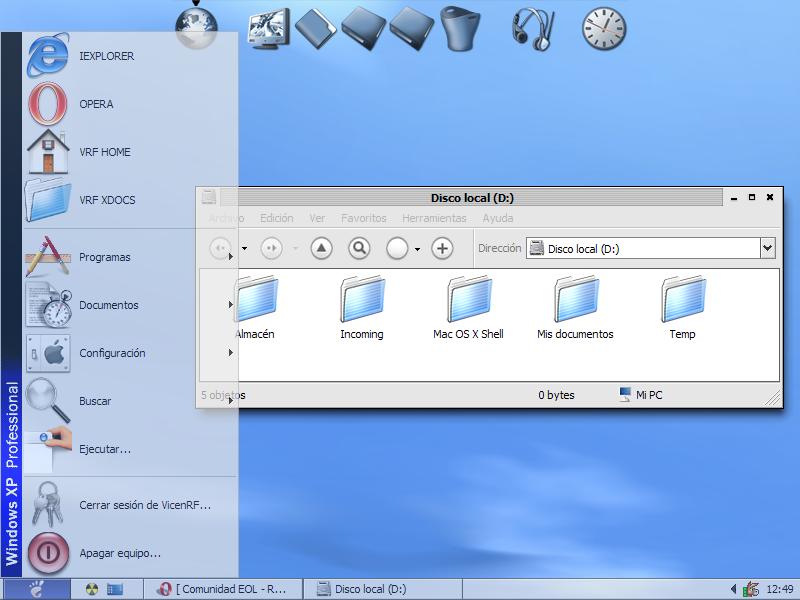Open the dropdown arrow beside the round views button
The width and height of the screenshot is (800, 600).
[x=417, y=248]
